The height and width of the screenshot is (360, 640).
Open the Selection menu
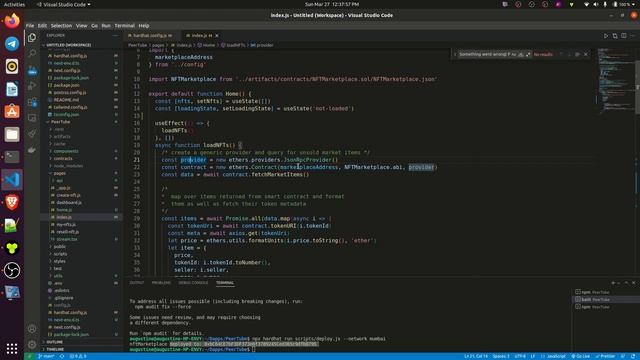click(61, 25)
